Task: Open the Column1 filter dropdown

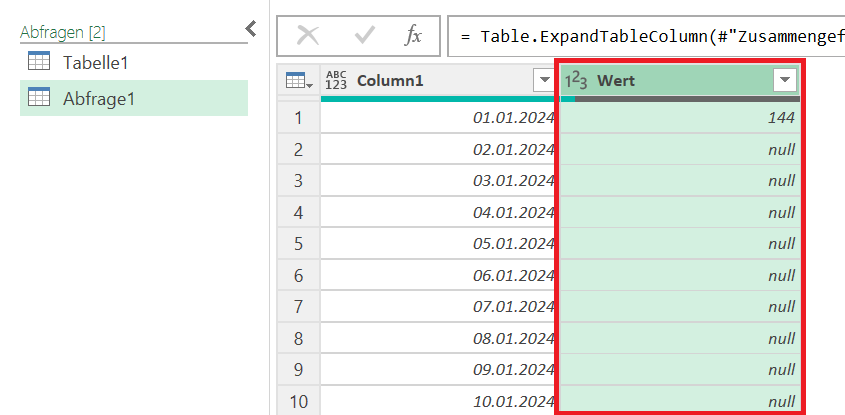Action: [x=543, y=81]
